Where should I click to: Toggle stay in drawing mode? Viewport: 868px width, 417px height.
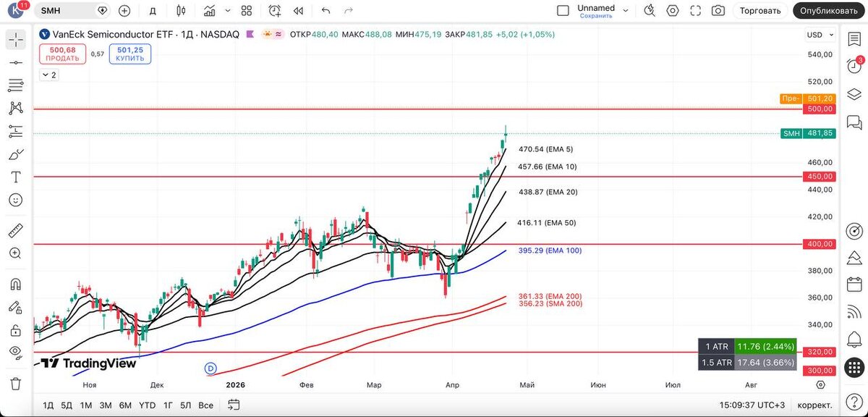coord(16,308)
